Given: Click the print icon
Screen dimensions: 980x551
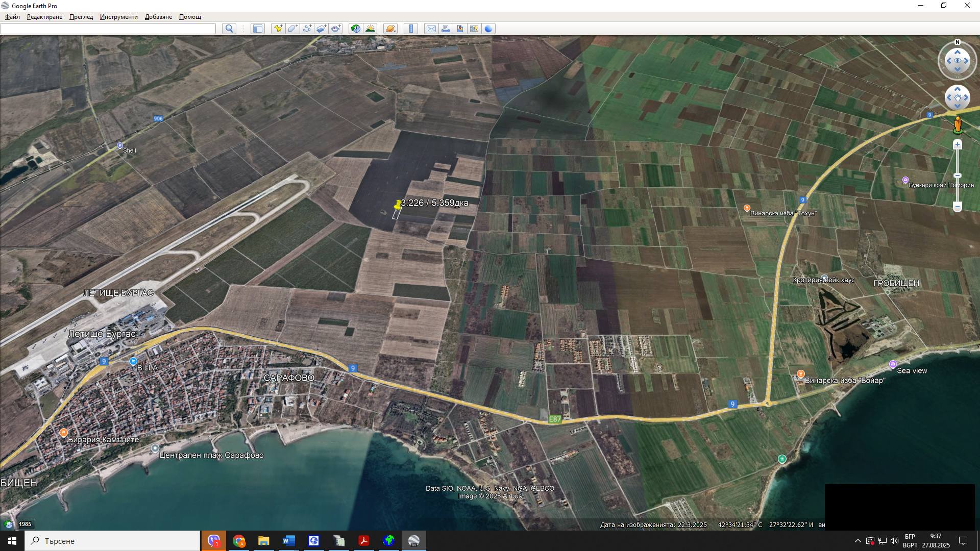Looking at the screenshot, I should tap(446, 29).
